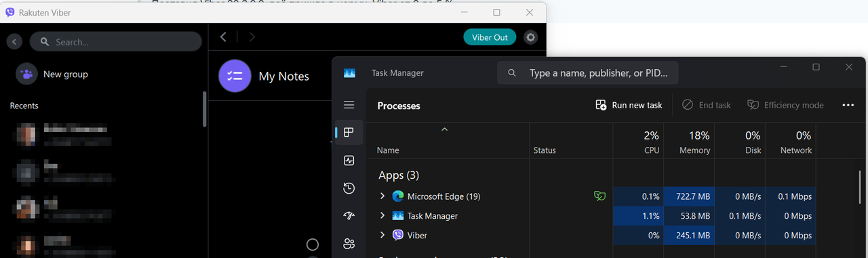Select the My Notes chat title
Image resolution: width=868 pixels, height=258 pixels.
(284, 77)
